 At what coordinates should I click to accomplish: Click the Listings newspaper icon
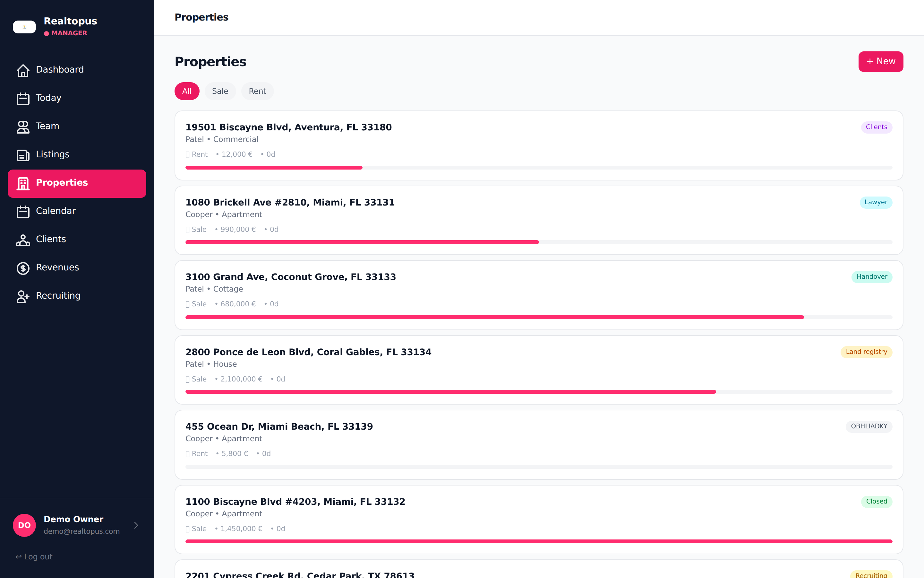[x=23, y=155]
